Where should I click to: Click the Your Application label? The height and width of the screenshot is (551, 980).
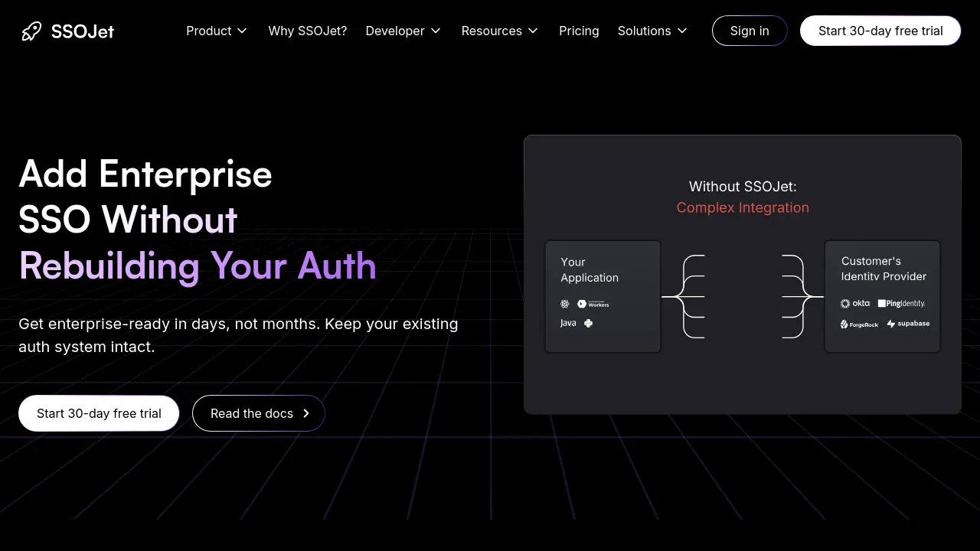click(590, 269)
